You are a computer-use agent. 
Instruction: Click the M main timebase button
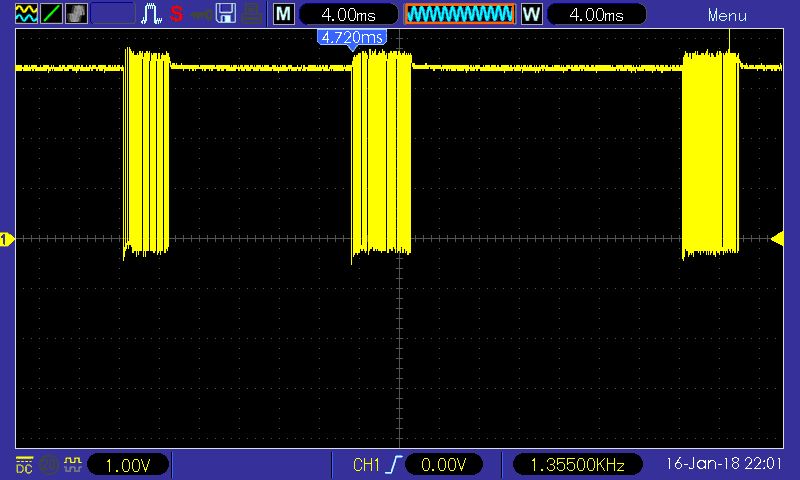click(284, 14)
